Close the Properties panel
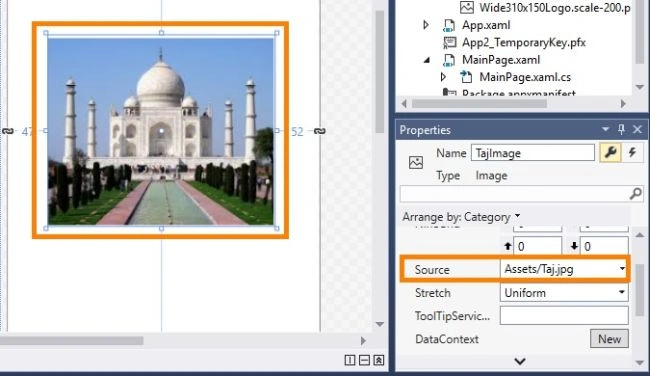The width and height of the screenshot is (650, 376). (638, 129)
